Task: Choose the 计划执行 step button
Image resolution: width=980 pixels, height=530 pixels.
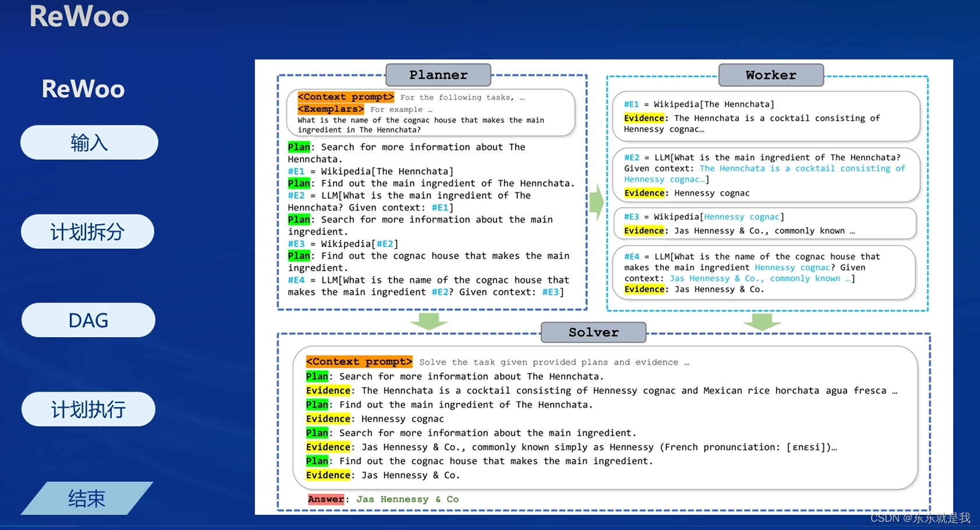Action: [88, 409]
